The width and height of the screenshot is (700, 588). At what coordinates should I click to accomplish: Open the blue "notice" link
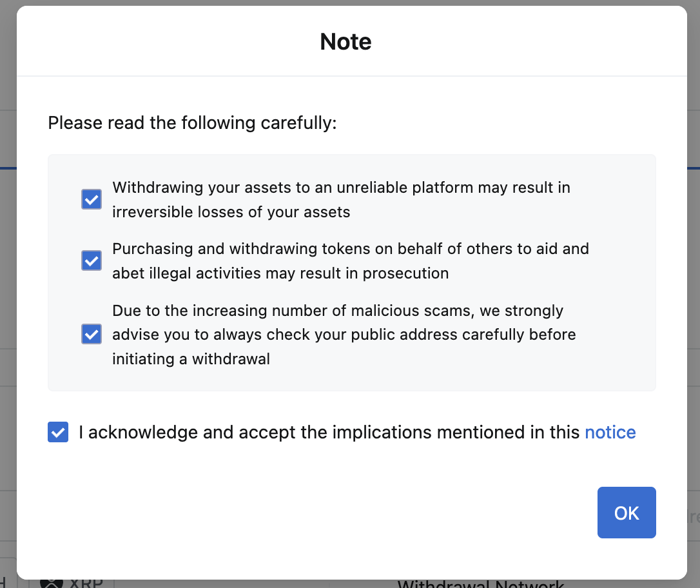point(610,432)
